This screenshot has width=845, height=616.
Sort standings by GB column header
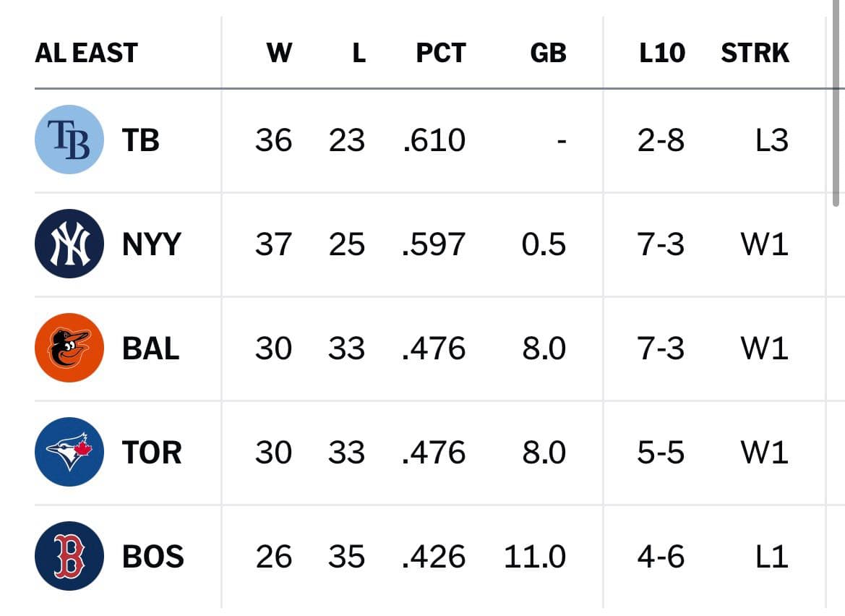[x=548, y=53]
